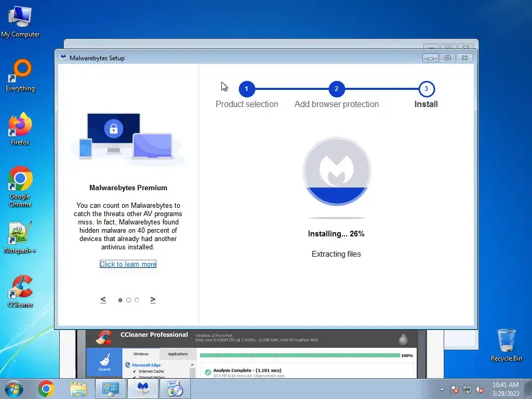This screenshot has height=399, width=532.
Task: Go to next slide arrow
Action: tap(153, 300)
